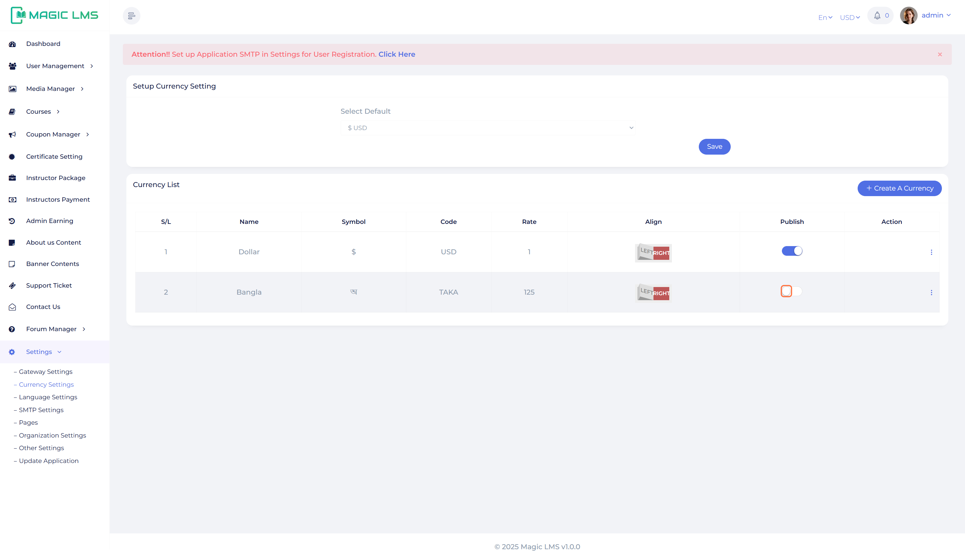
Task: Click the Media Manager image icon
Action: [x=12, y=89]
